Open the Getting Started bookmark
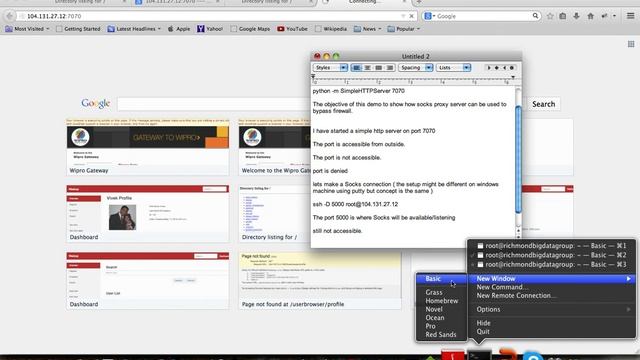 point(78,29)
